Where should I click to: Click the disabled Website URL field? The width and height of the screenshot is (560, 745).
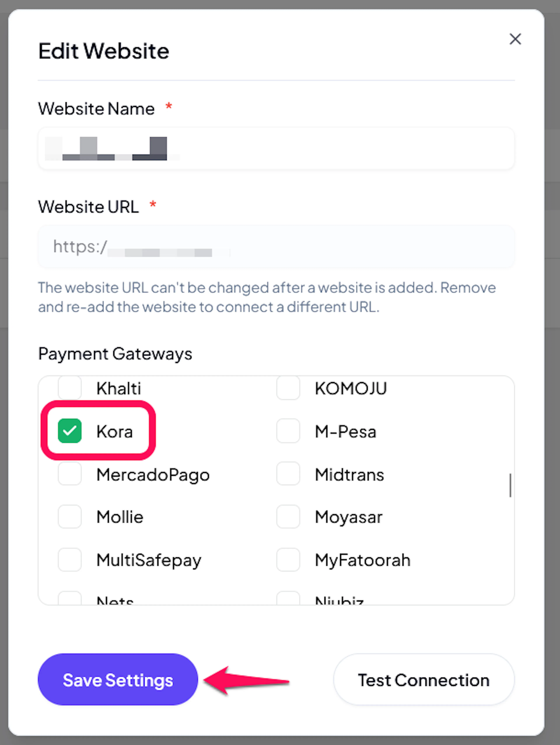[276, 247]
